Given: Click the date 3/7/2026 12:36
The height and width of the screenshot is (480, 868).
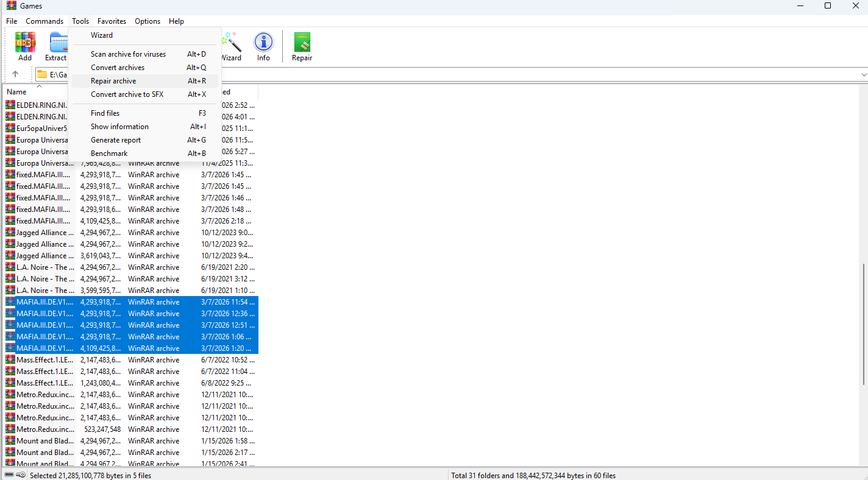Looking at the screenshot, I should click(x=228, y=313).
